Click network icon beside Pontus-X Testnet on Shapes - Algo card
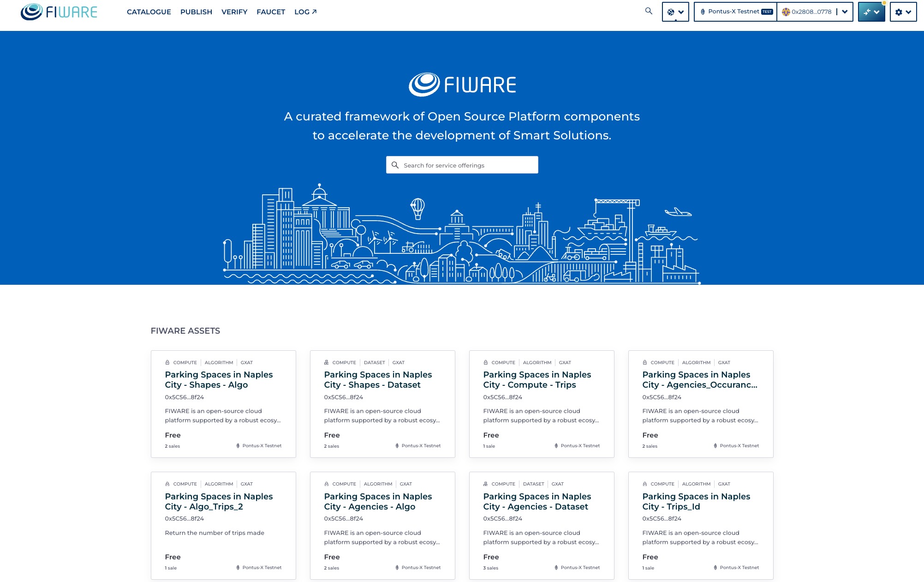 click(x=238, y=446)
